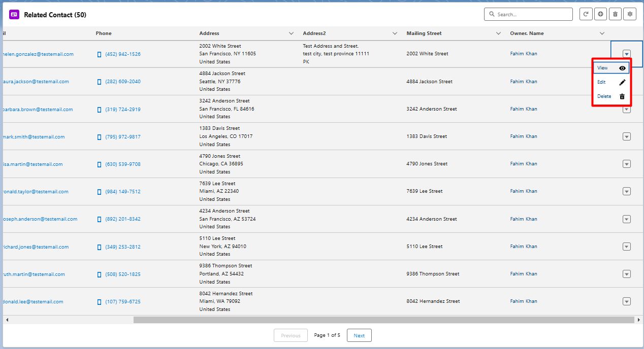Click phone icon next to (349) 253-2812
Image resolution: width=644 pixels, height=349 pixels.
coord(99,247)
